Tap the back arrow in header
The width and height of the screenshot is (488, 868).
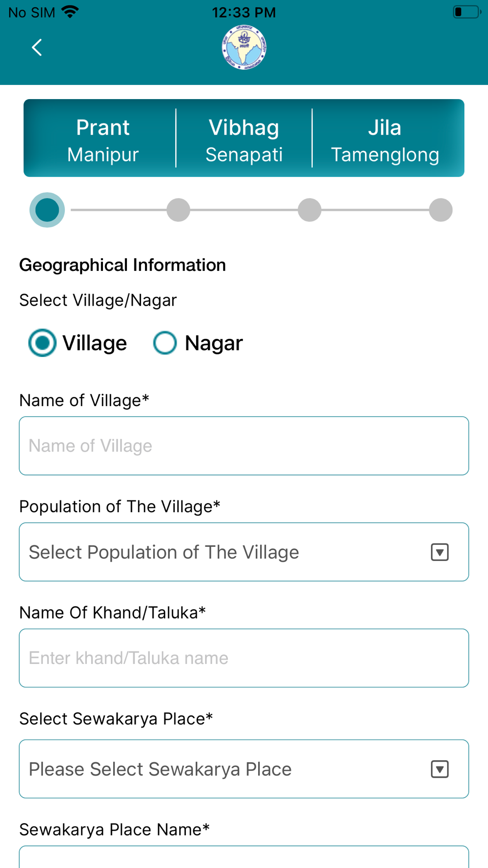(x=37, y=47)
